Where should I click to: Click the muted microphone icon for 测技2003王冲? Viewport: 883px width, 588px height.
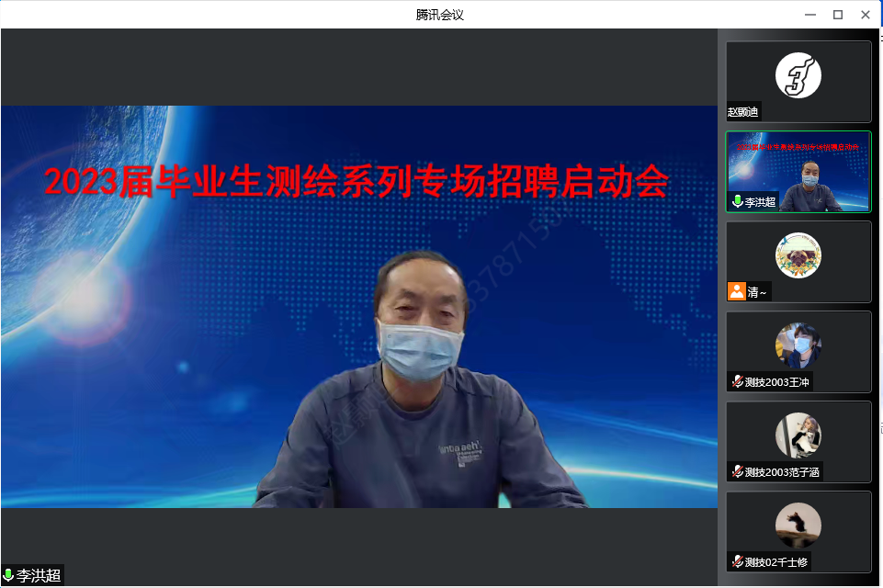click(x=736, y=382)
